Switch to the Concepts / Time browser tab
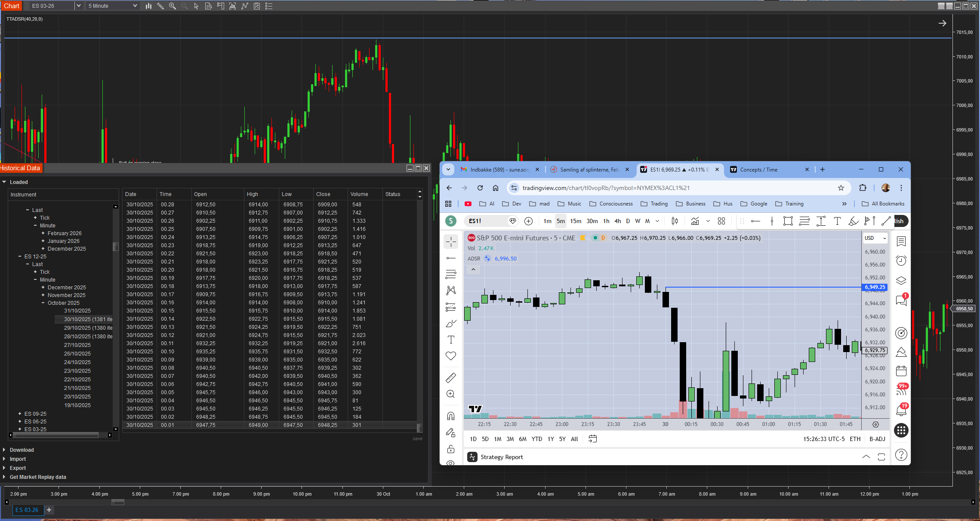The height and width of the screenshot is (521, 980). [758, 169]
